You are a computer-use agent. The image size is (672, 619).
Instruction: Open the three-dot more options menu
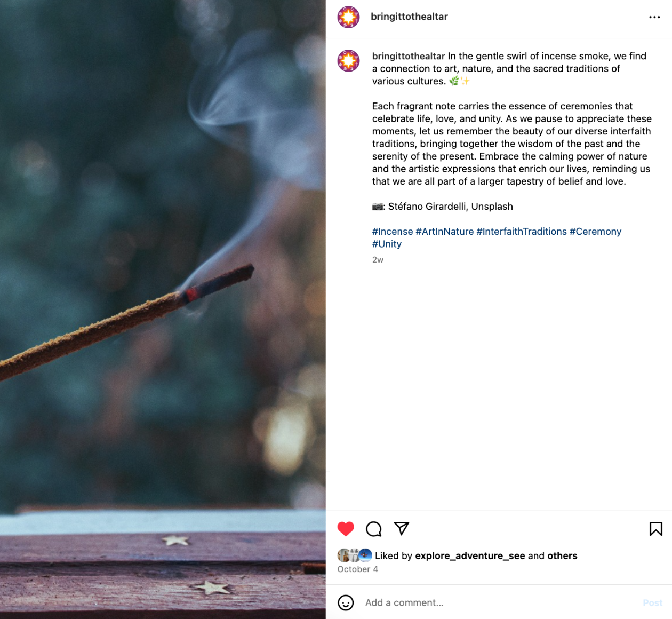point(654,17)
